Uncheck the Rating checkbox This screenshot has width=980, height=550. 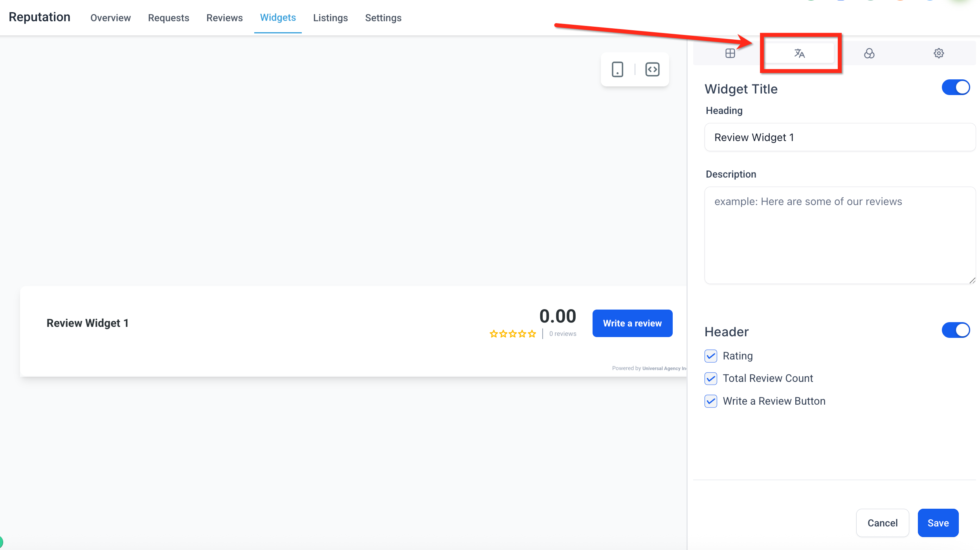click(x=711, y=356)
